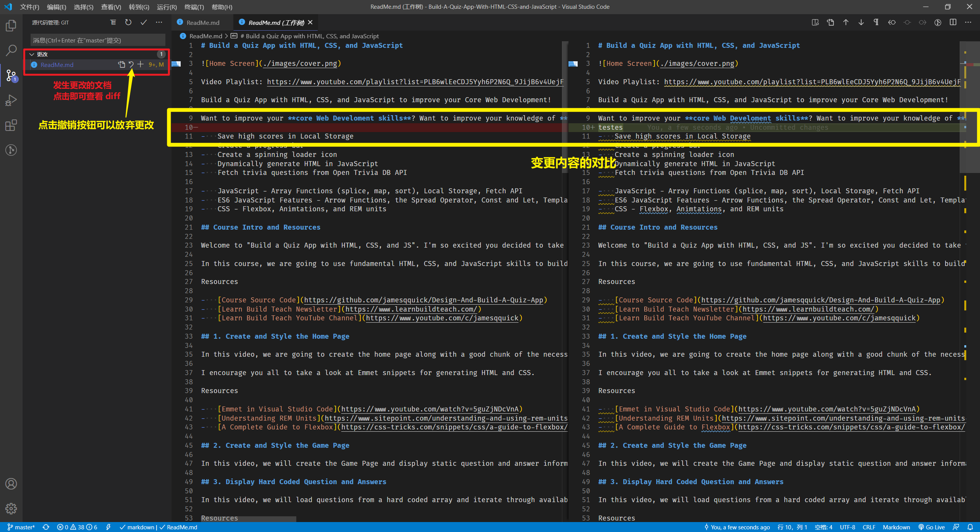This screenshot has width=980, height=532.
Task: Open feedback icon in status bar
Action: 956,527
